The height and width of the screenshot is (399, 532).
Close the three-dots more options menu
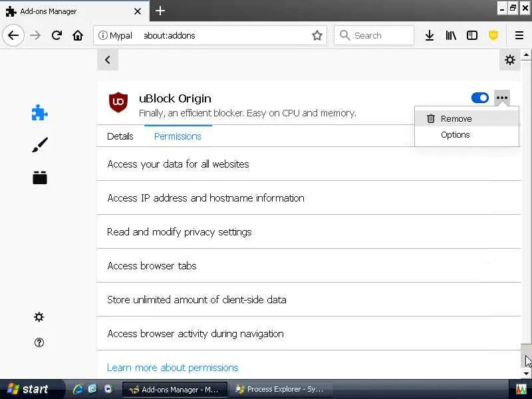(x=502, y=98)
